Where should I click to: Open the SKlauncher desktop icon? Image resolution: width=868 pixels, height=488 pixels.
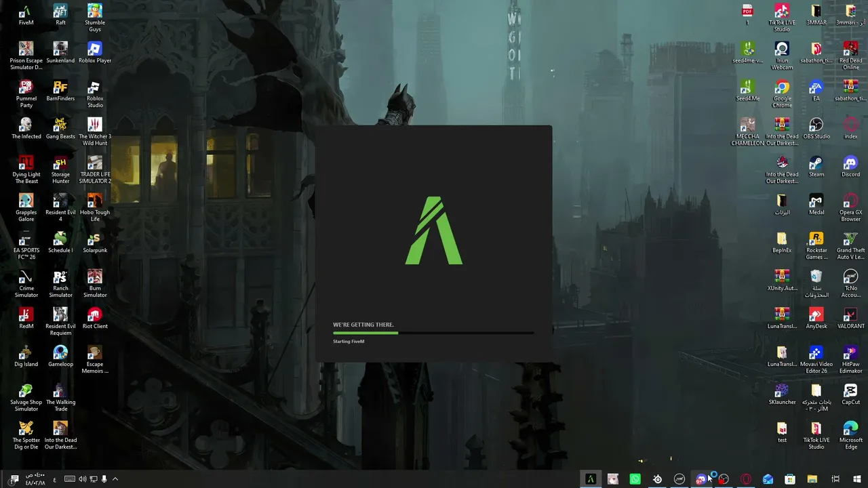(x=782, y=394)
